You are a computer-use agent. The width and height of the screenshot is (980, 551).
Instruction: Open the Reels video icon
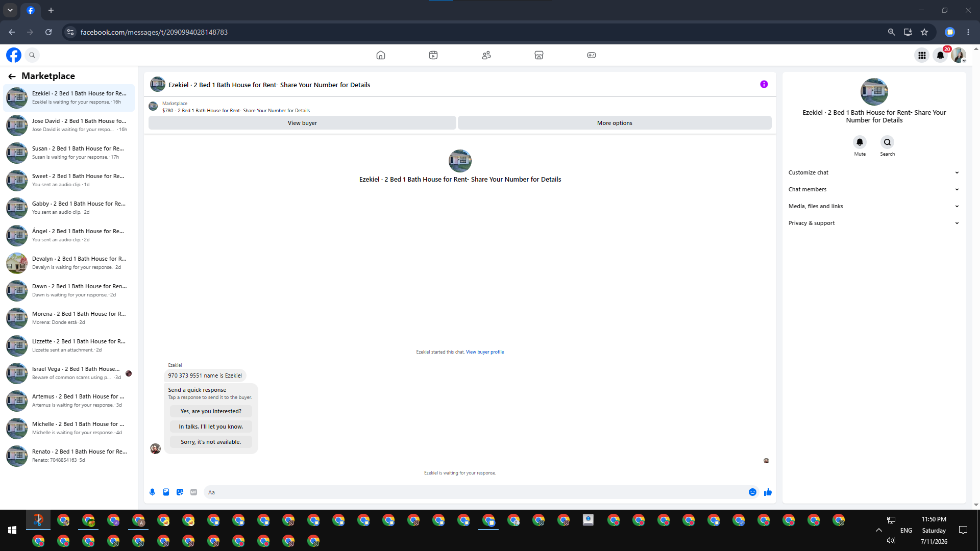pyautogui.click(x=433, y=55)
